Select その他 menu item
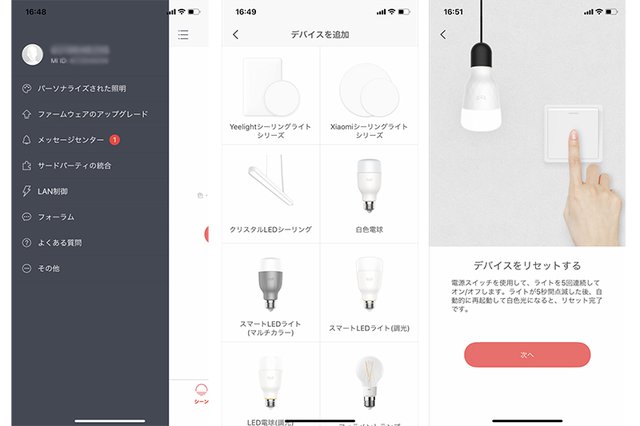Viewport: 640px width, 426px height. coord(49,268)
